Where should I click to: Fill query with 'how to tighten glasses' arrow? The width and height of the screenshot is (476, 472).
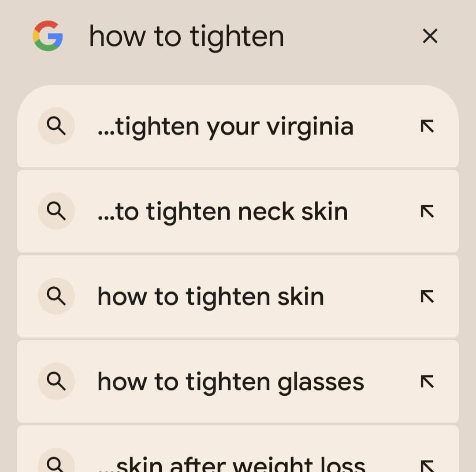point(427,382)
